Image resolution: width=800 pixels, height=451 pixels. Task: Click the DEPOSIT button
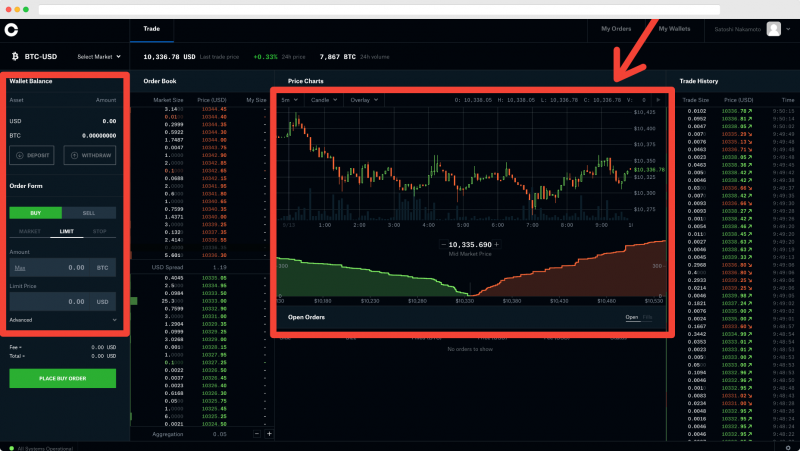tap(32, 155)
